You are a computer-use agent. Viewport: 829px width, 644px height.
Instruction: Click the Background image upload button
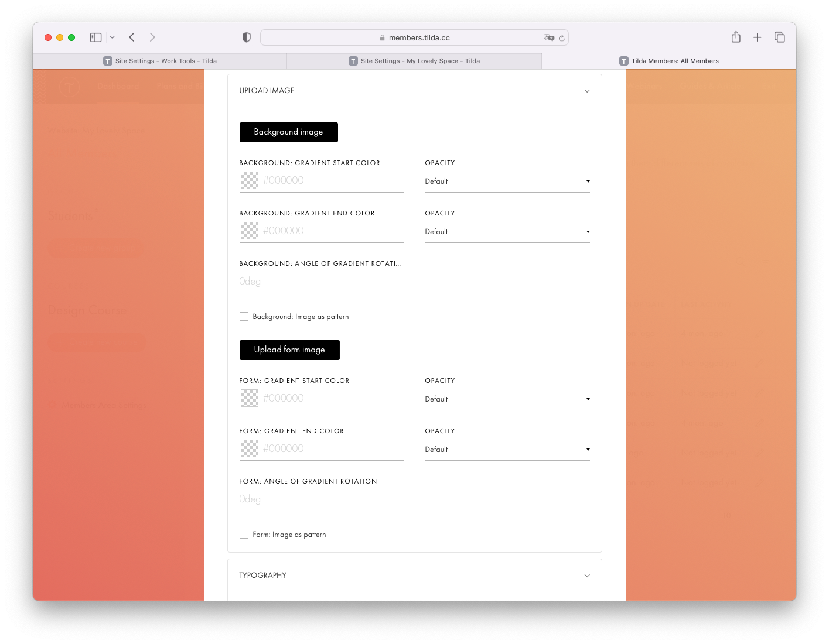[x=288, y=132]
